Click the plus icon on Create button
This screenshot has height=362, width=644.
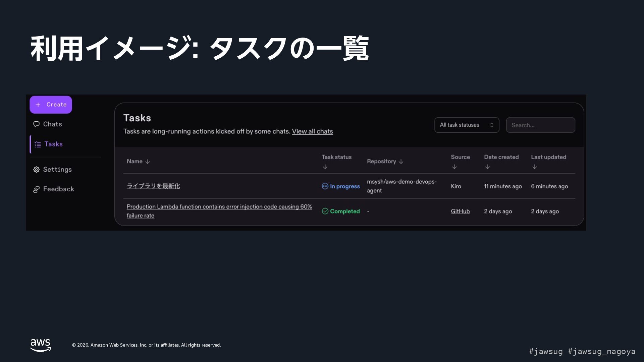38,105
